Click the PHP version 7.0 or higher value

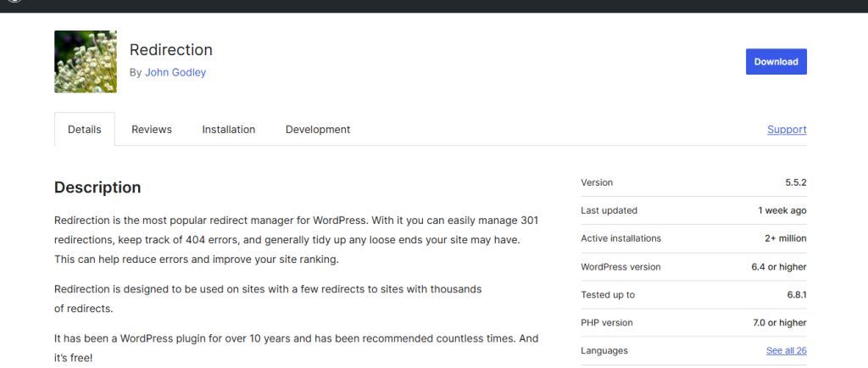coord(778,323)
